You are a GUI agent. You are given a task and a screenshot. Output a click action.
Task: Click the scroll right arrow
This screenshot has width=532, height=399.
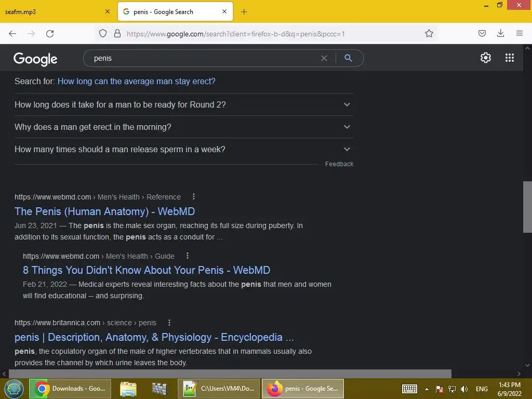click(519, 374)
